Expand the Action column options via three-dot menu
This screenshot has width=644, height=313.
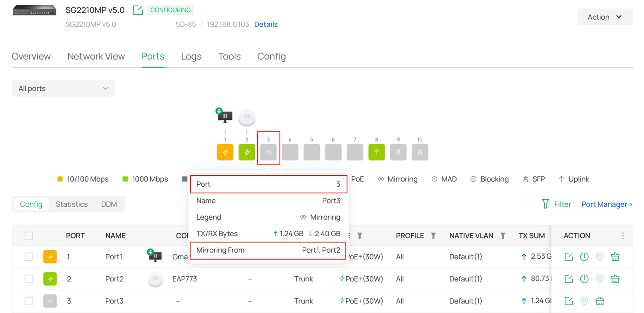point(623,236)
